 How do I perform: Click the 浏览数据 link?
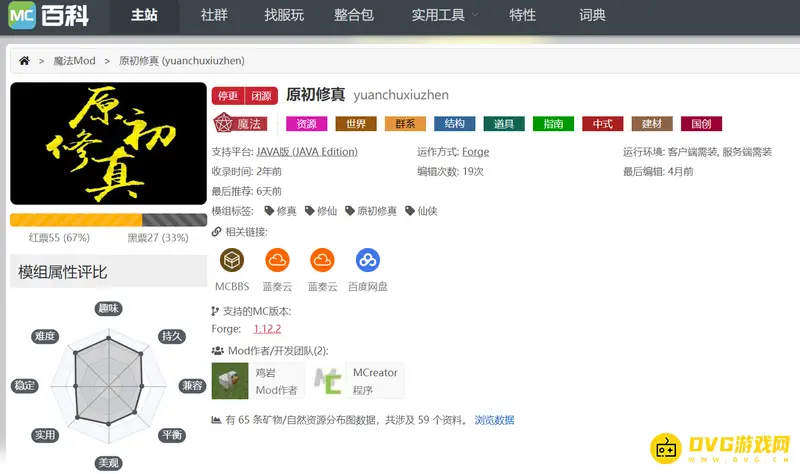coord(494,420)
